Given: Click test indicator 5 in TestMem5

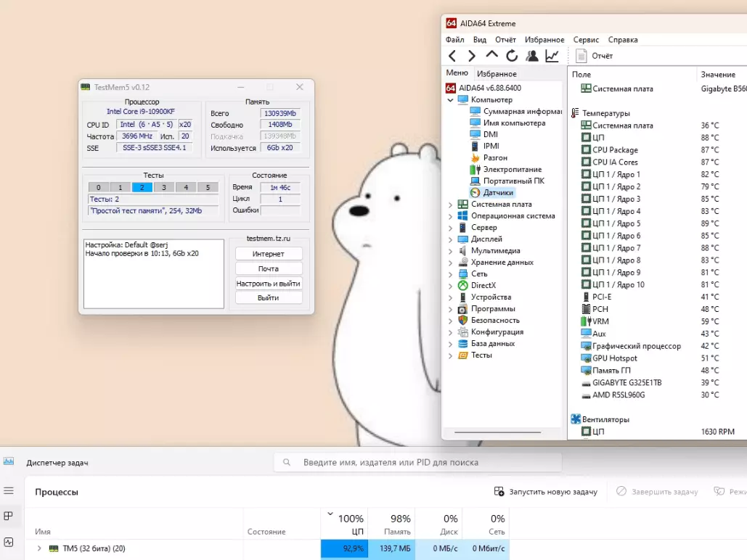Looking at the screenshot, I should pyautogui.click(x=208, y=187).
